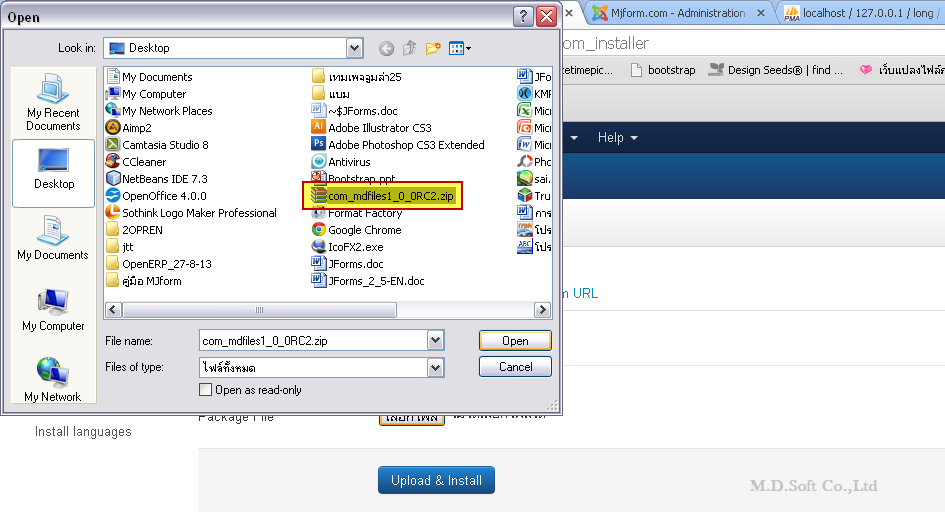Viewport: 945px width, 530px height.
Task: Click the dialog Help question-mark button
Action: [x=523, y=16]
